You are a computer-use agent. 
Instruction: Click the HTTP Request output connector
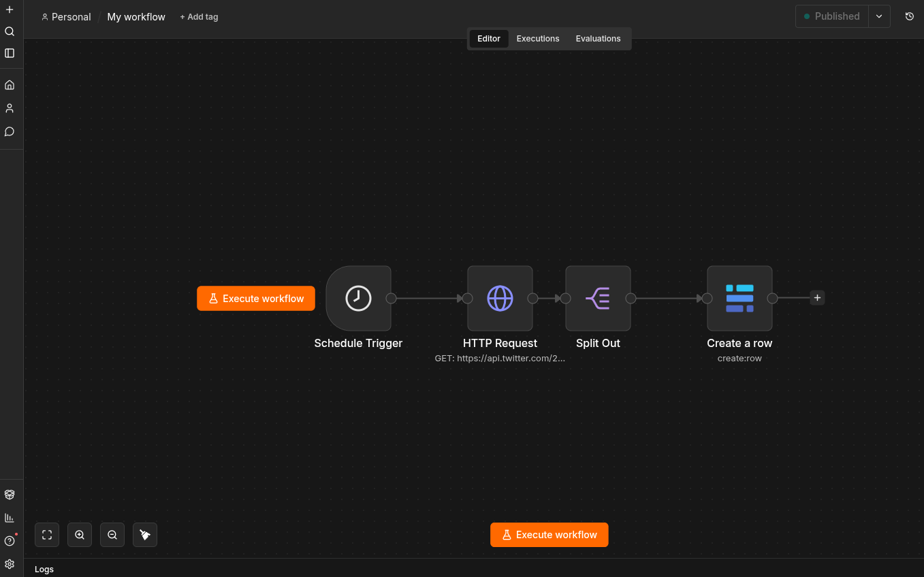click(x=532, y=298)
